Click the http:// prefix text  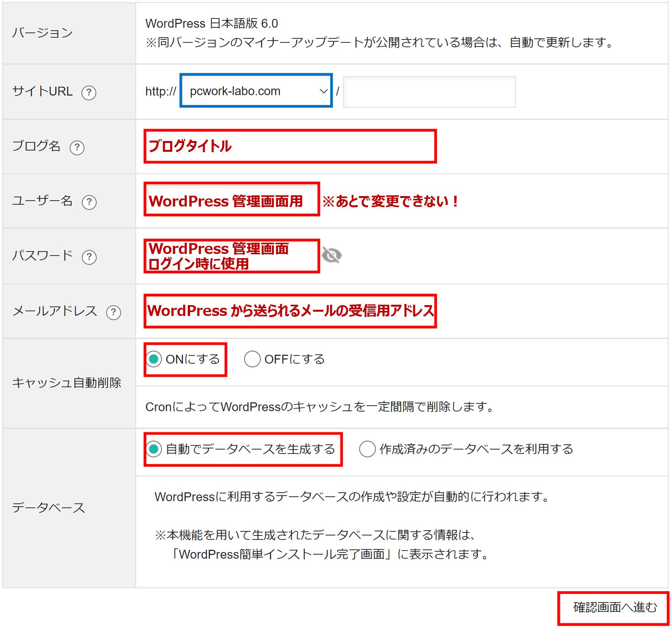(x=160, y=91)
